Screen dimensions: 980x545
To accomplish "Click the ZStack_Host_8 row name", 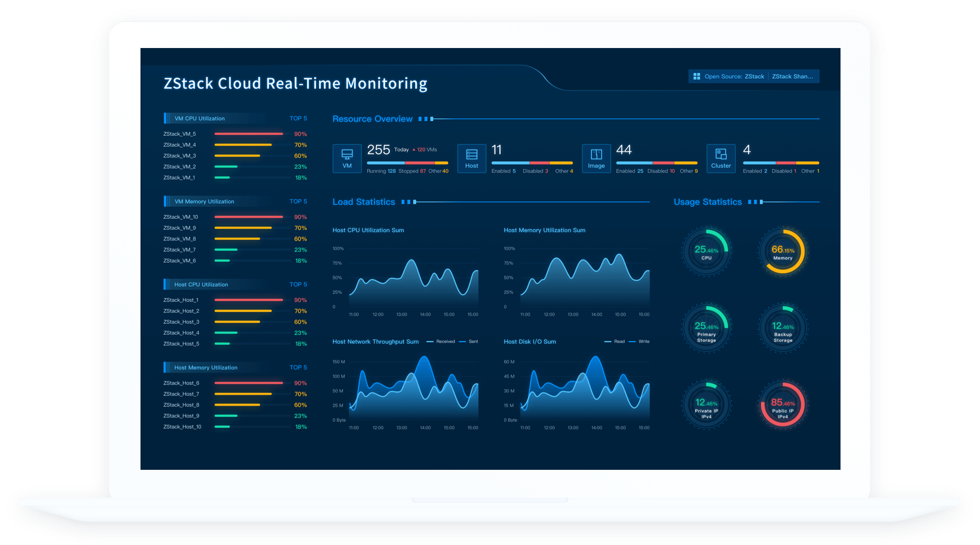I will 181,405.
